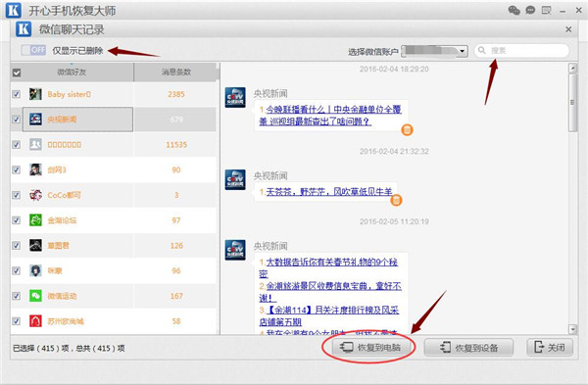This screenshot has width=588, height=385.
Task: Click the gray group avatar in 11535 row
Action: (35, 144)
